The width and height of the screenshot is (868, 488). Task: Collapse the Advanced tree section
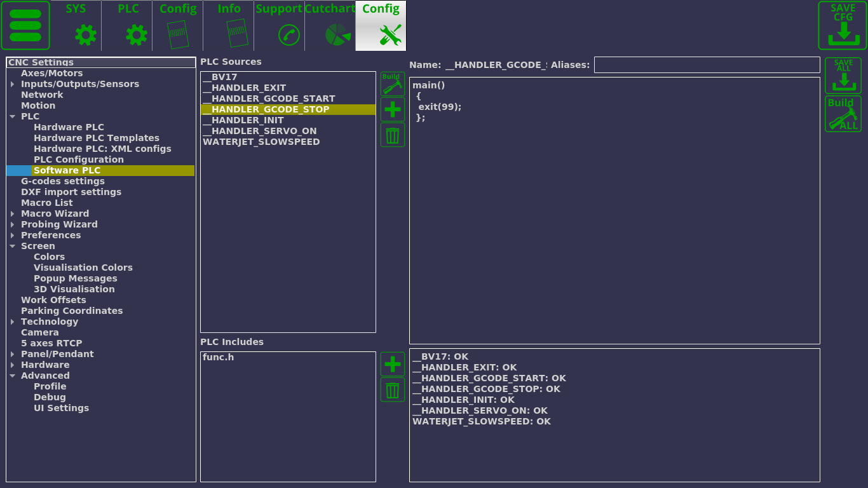13,376
